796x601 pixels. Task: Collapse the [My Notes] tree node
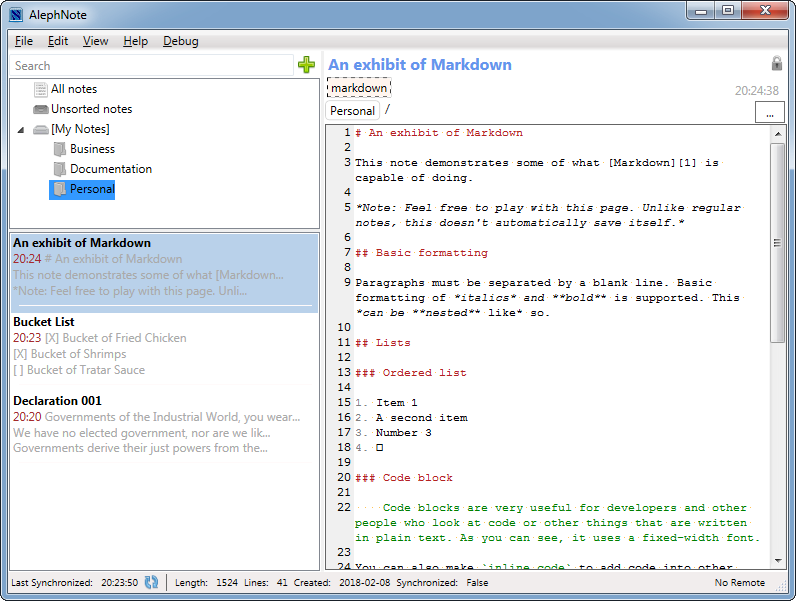point(22,130)
